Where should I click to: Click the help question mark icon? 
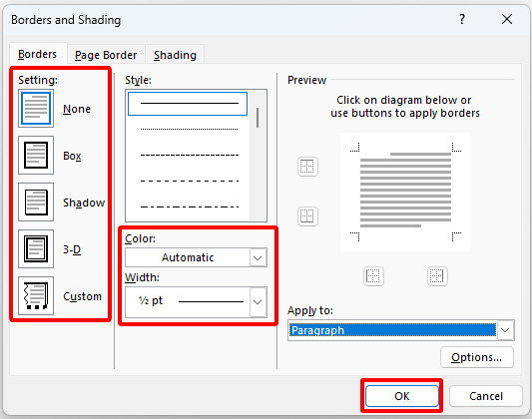[462, 19]
